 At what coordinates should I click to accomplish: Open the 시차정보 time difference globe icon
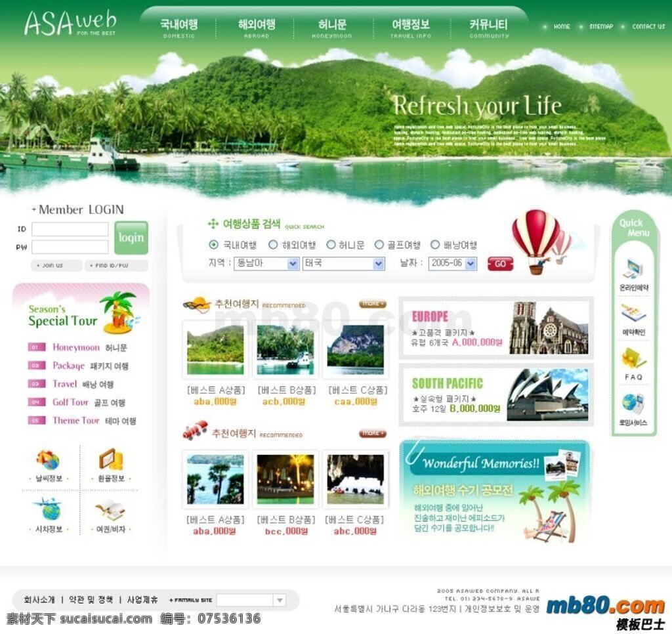click(x=48, y=510)
